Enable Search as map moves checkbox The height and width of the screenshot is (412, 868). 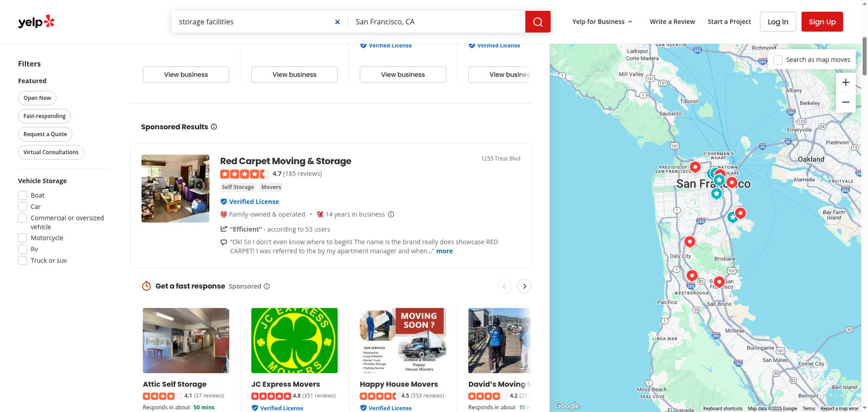[x=778, y=60]
